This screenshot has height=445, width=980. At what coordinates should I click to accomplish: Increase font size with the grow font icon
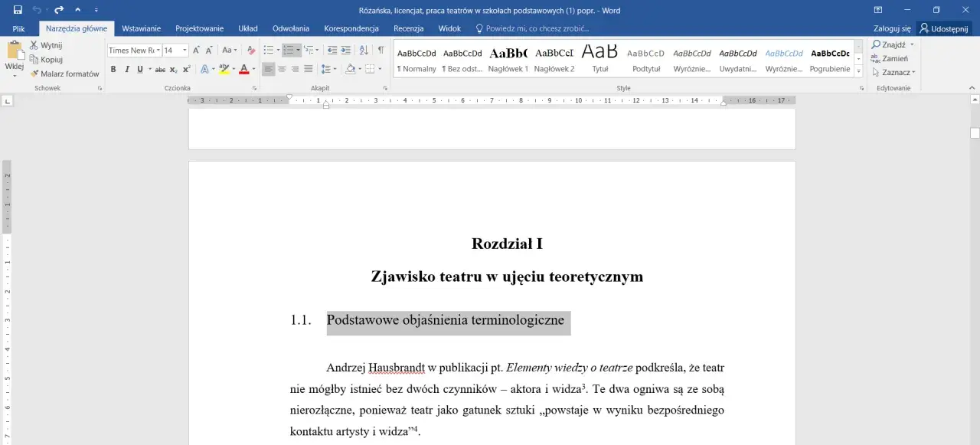[196, 50]
